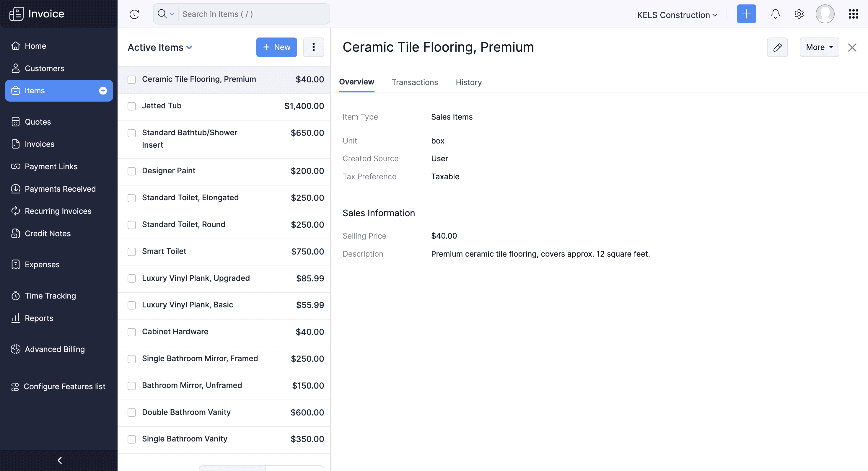Open the Advanced Billing icon
This screenshot has height=471, width=868.
(15, 349)
